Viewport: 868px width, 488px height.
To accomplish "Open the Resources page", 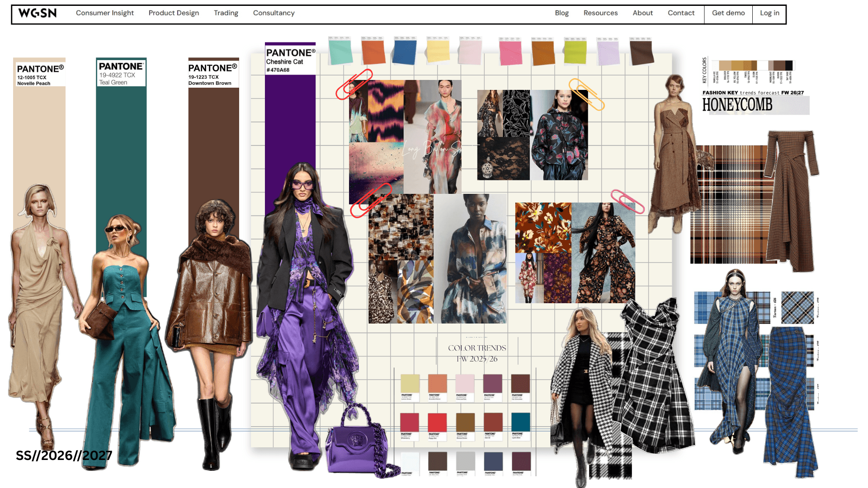I will pos(600,13).
